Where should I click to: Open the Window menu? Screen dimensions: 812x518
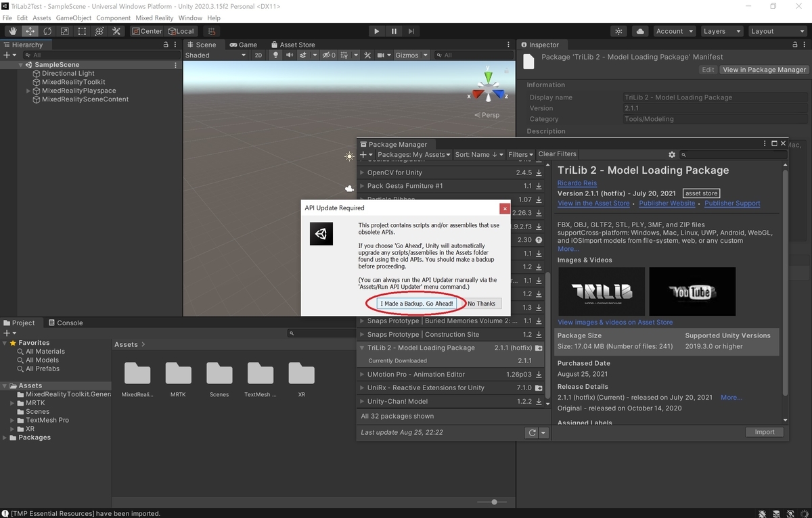(190, 18)
